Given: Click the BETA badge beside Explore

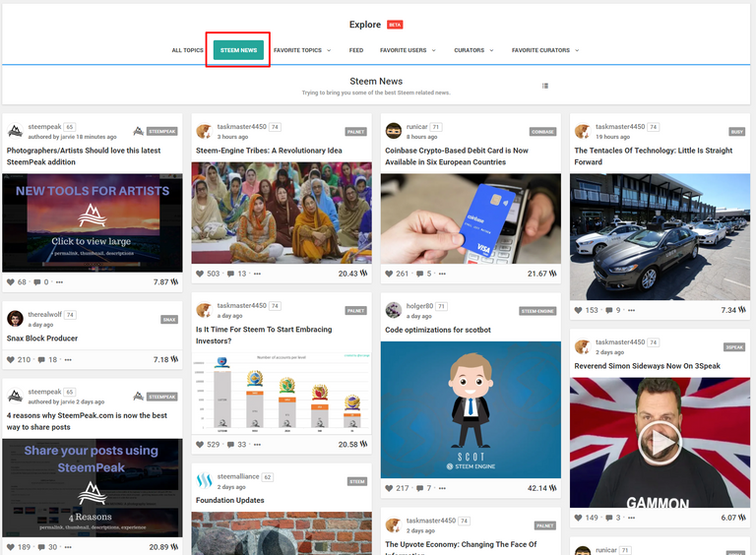Looking at the screenshot, I should point(395,25).
